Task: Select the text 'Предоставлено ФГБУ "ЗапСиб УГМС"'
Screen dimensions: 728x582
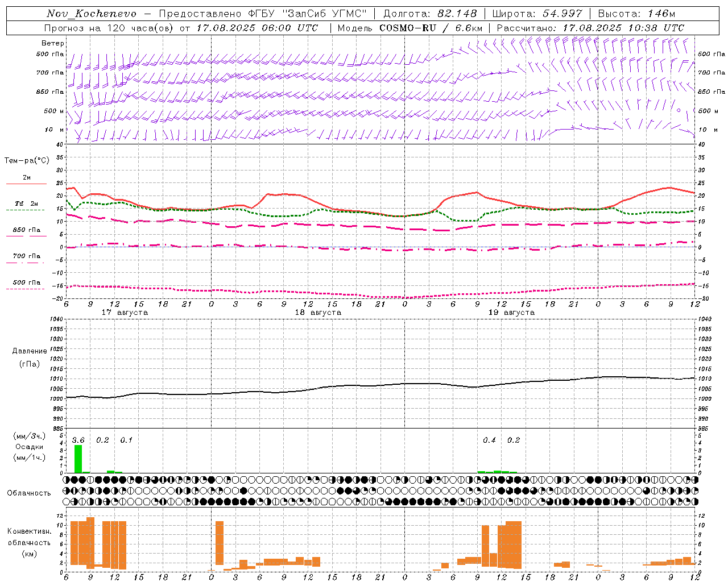Action: coord(263,14)
